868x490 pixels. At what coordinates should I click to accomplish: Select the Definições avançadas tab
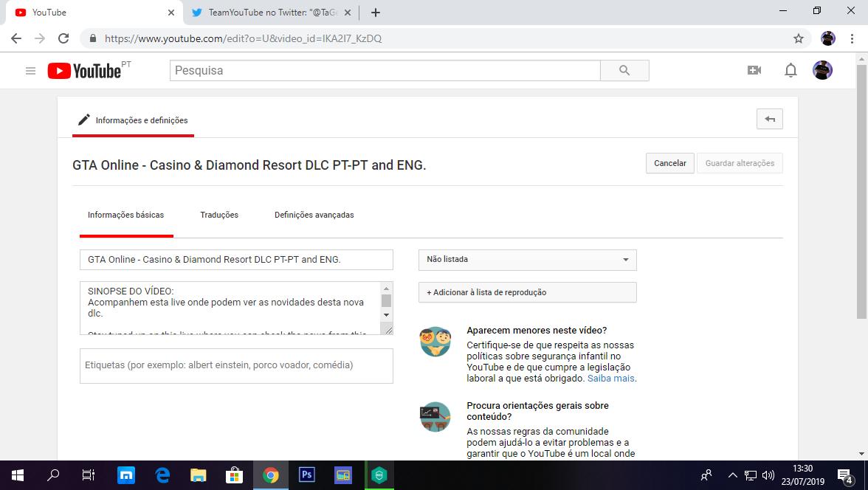pos(314,215)
